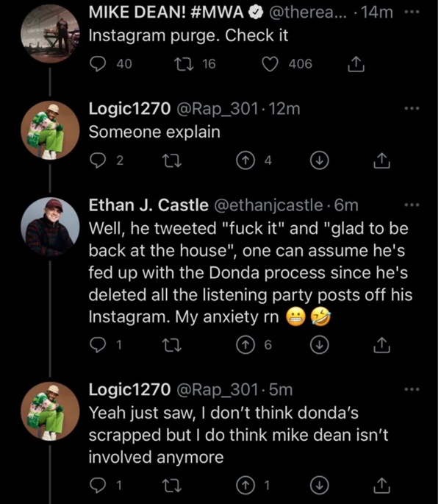Viewport: 441px width, 504px height.
Task: Downvote Logic1270's "Yeah just saw" reply
Action: 320,484
